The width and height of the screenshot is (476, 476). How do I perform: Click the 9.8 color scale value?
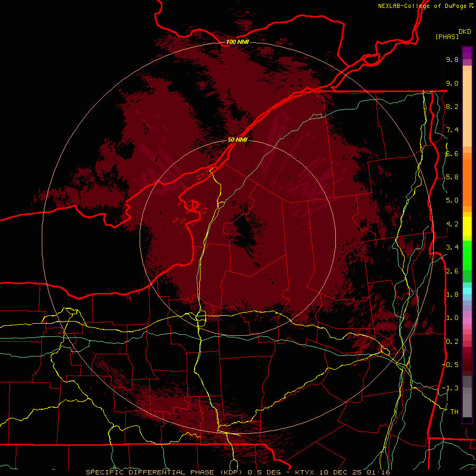(452, 59)
